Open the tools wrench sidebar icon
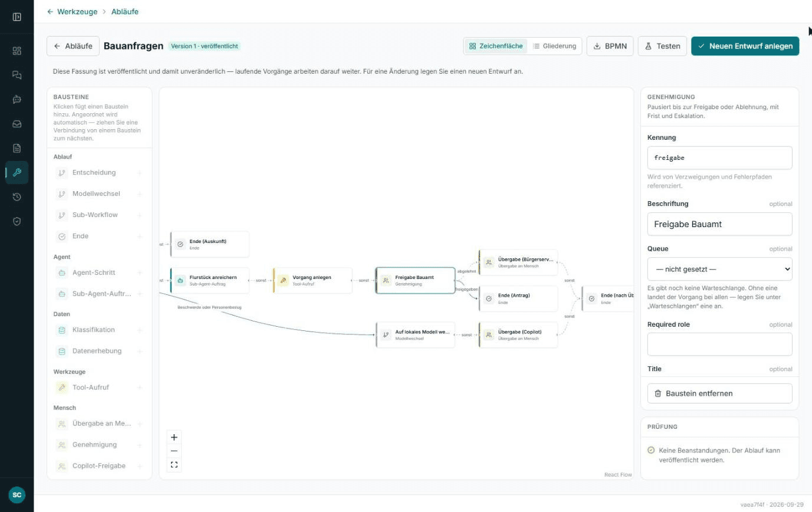 17,173
